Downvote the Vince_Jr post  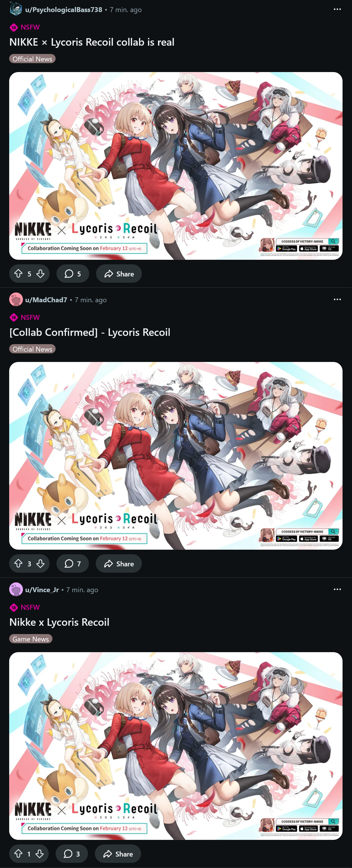pos(39,854)
